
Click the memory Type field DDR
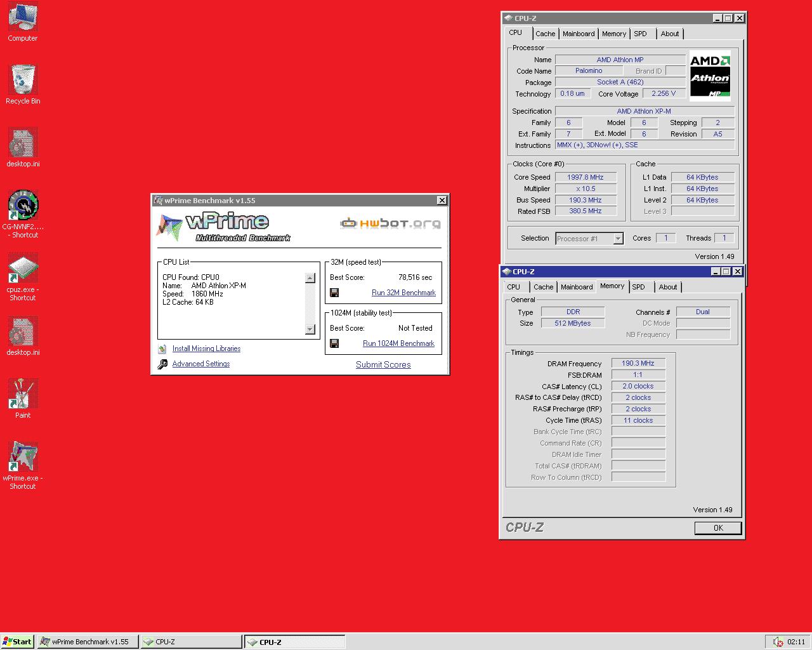click(573, 312)
